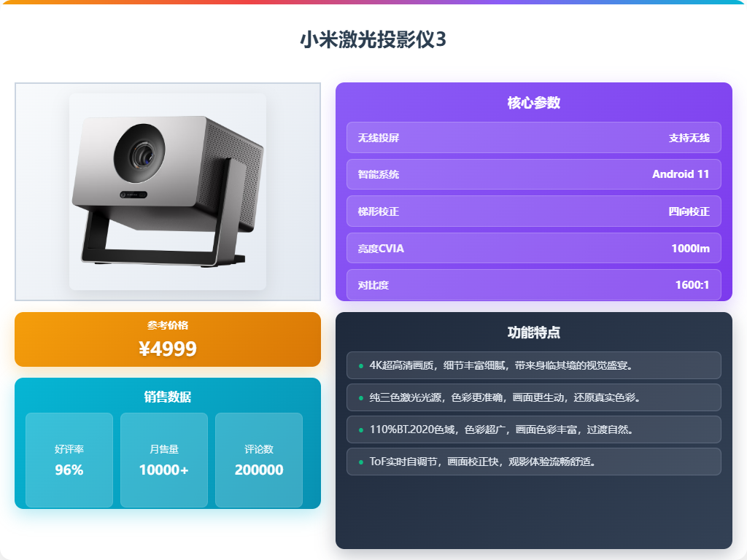Click the 销售数据 section heading
Screen dimensions: 747x560
(x=168, y=397)
